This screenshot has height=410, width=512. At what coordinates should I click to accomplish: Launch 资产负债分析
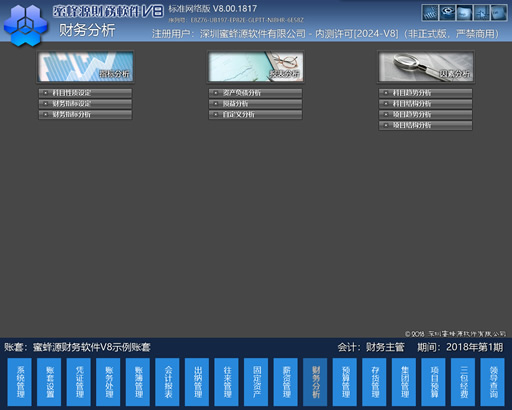(x=256, y=93)
